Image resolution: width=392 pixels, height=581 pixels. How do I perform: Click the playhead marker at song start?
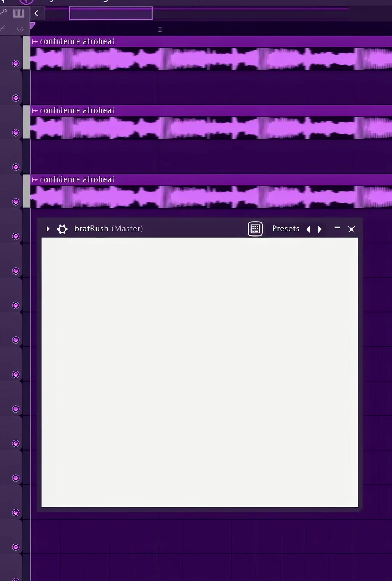(33, 26)
